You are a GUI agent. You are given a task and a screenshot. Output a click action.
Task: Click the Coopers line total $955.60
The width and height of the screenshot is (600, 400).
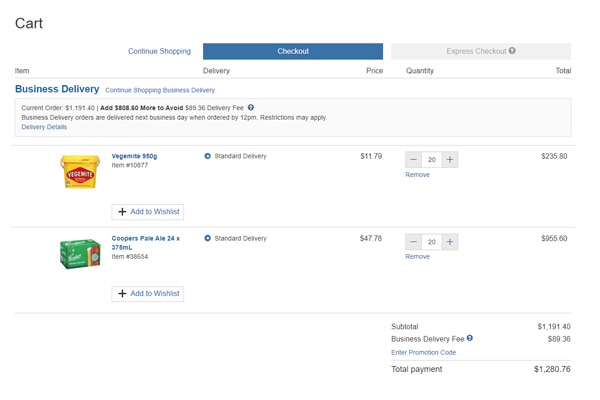tap(554, 238)
